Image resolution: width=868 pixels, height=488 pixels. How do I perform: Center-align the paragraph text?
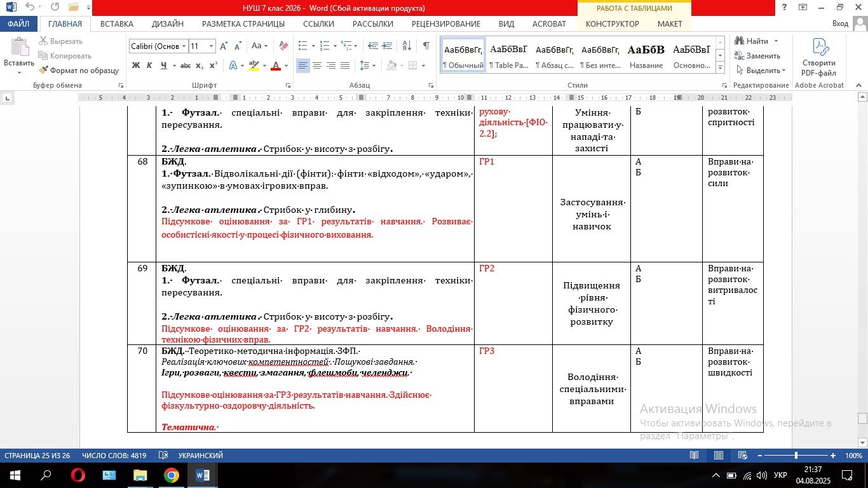click(316, 65)
